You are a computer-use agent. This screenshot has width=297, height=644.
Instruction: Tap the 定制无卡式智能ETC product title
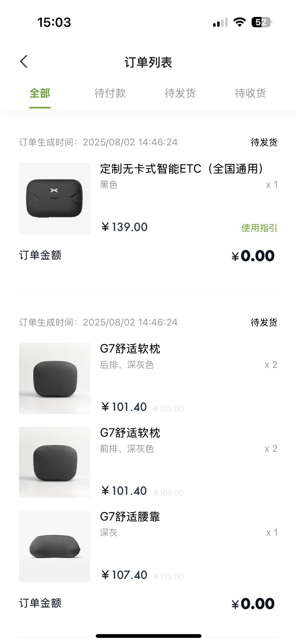click(x=181, y=169)
